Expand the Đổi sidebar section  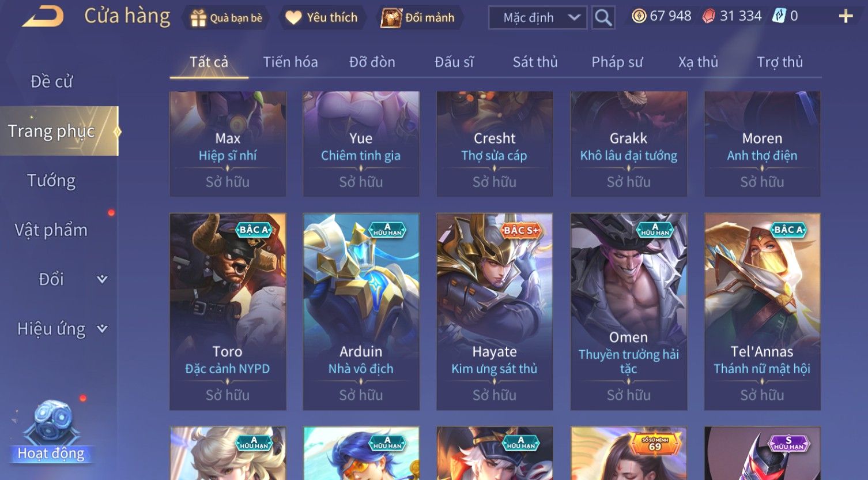(x=102, y=279)
